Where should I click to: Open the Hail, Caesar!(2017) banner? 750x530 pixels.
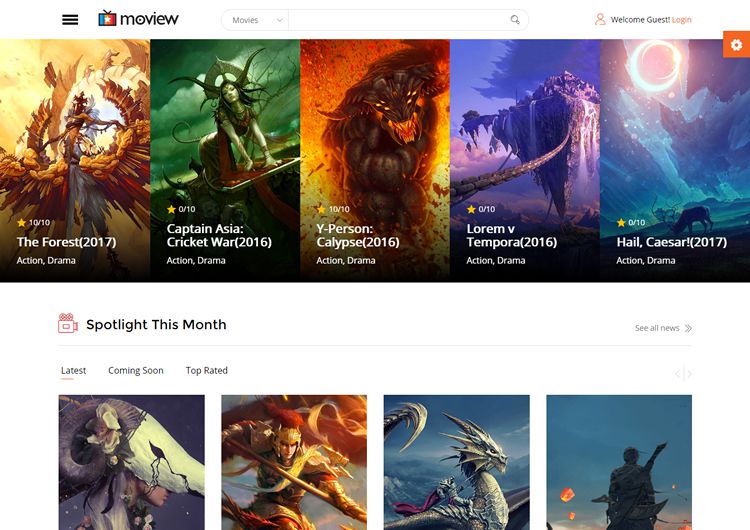tap(671, 242)
